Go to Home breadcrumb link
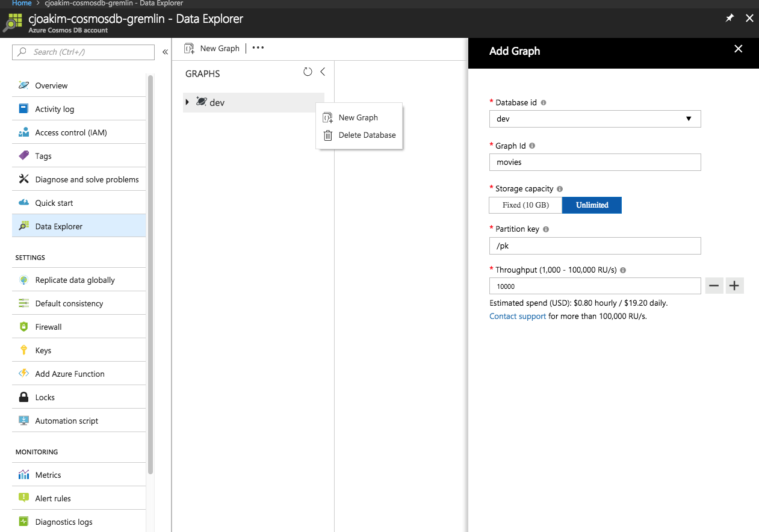This screenshot has height=532, width=759. pos(22,3)
